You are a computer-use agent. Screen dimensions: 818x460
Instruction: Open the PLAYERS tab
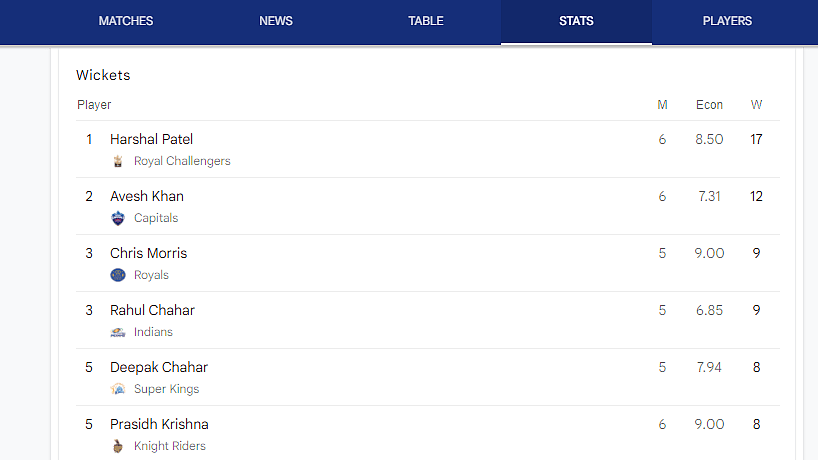pyautogui.click(x=727, y=21)
